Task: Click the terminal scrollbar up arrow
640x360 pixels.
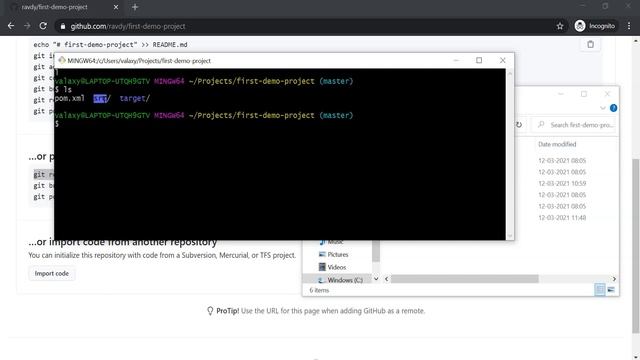Action: 509,73
